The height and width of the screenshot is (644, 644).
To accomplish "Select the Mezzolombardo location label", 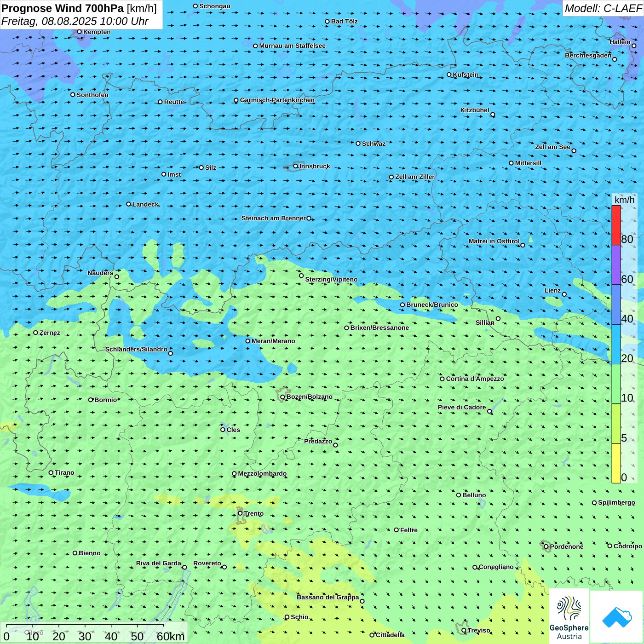I will (262, 473).
